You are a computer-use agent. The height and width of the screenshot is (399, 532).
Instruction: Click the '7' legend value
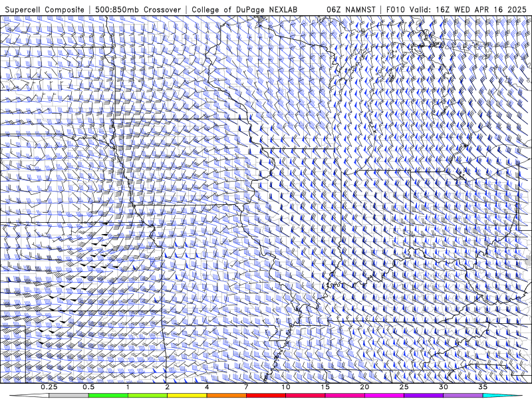click(246, 387)
